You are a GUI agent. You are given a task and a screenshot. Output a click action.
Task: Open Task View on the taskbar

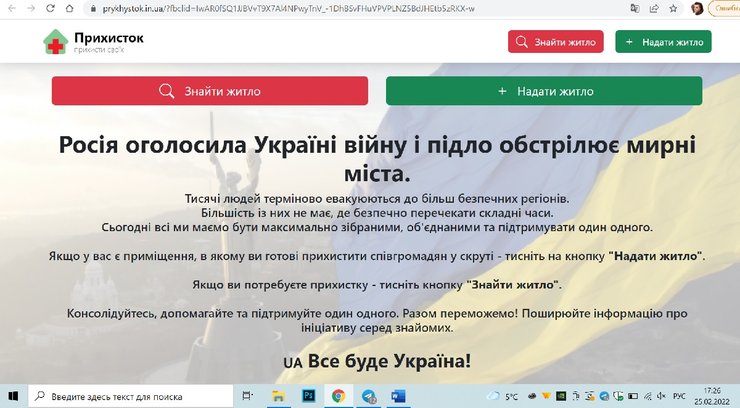click(x=247, y=396)
